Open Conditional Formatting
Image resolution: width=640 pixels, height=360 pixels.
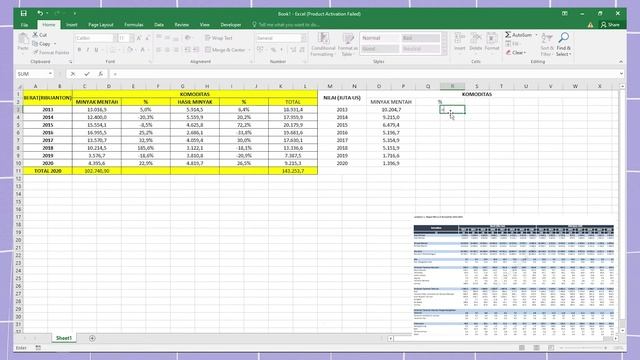click(323, 44)
